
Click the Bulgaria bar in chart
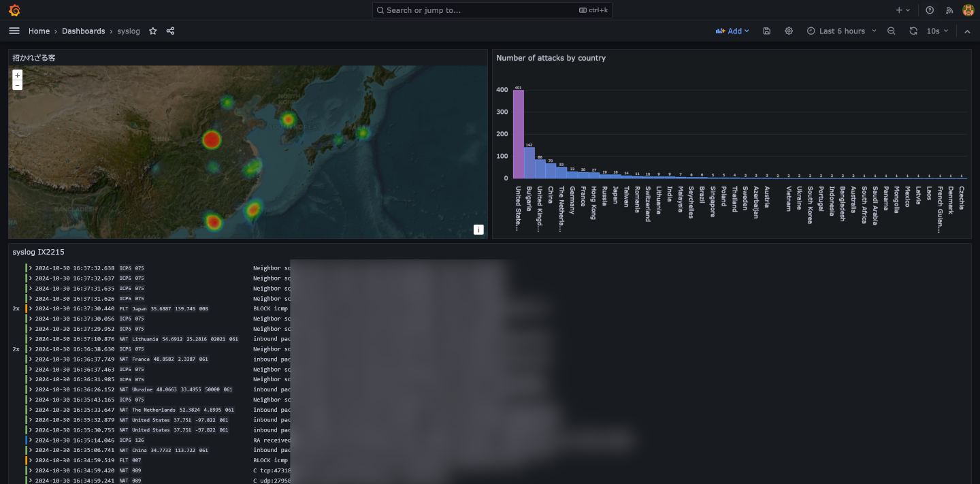click(529, 163)
